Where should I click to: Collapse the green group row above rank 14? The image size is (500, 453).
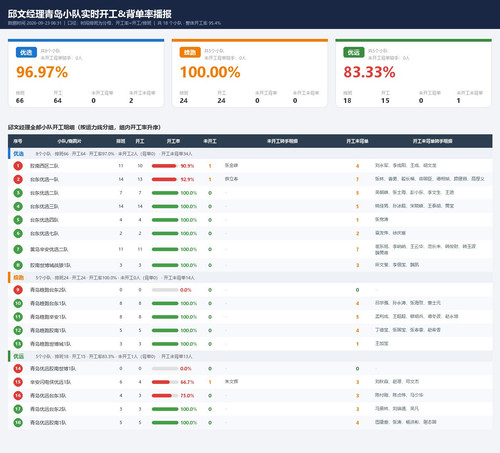click(250, 356)
